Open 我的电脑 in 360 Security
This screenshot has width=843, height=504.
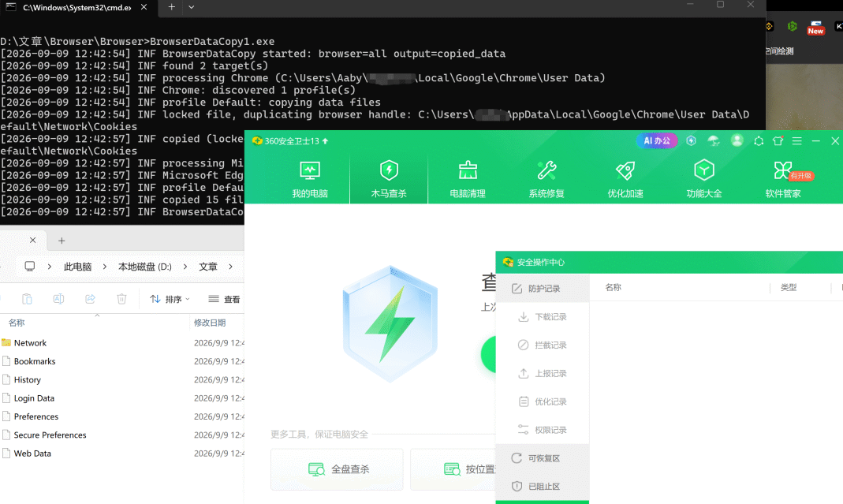(310, 180)
